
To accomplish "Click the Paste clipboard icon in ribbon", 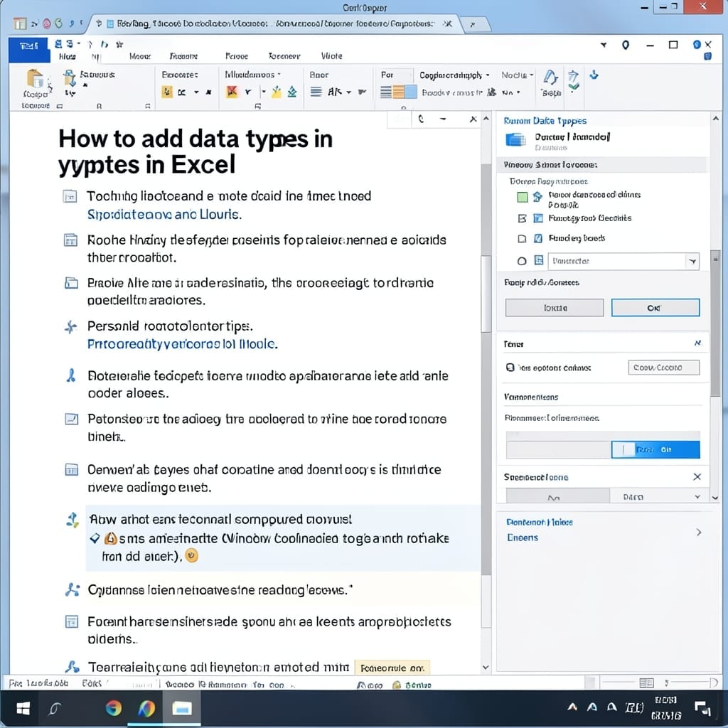I will pyautogui.click(x=35, y=78).
